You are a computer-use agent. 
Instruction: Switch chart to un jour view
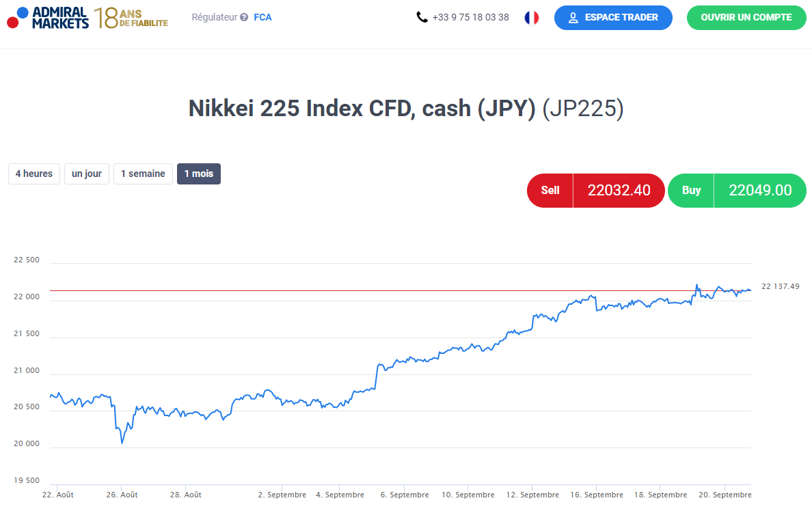tap(87, 174)
